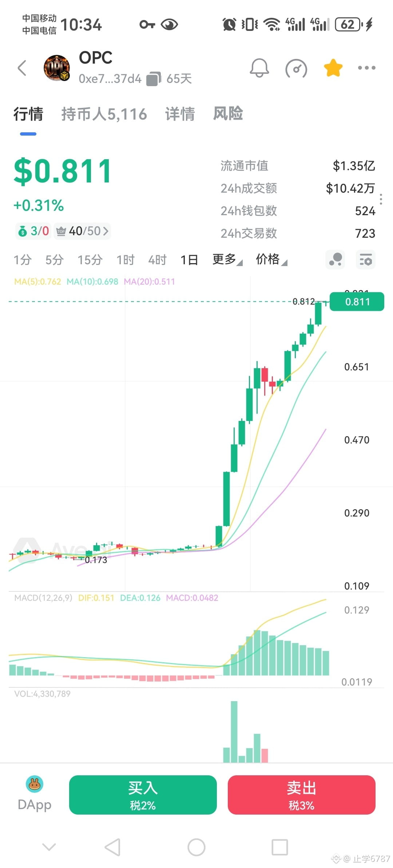This screenshot has width=393, height=868.
Task: Select 15分 timeframe
Action: 90,260
